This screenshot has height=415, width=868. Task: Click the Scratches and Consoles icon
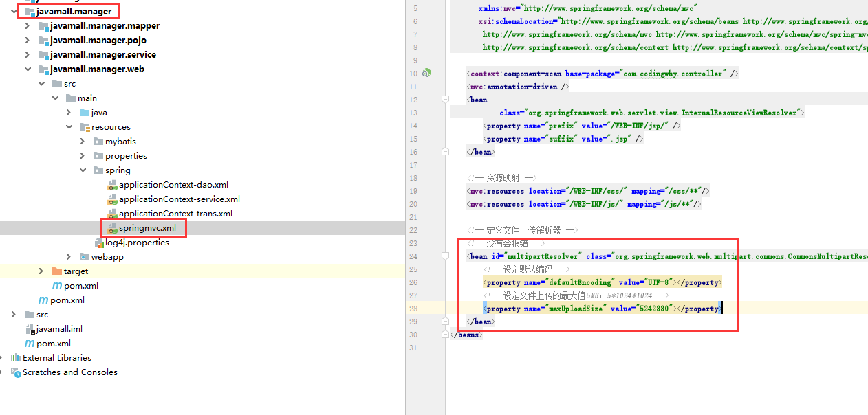point(15,372)
